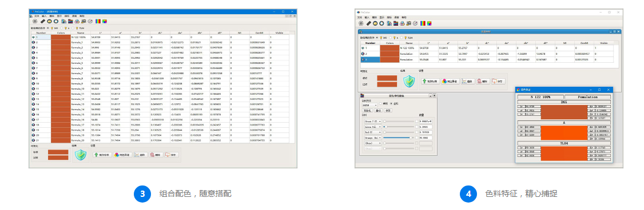The width and height of the screenshot is (644, 210).
Task: Click the yellow ring icon in right window toolbar
Action: click(x=375, y=23)
